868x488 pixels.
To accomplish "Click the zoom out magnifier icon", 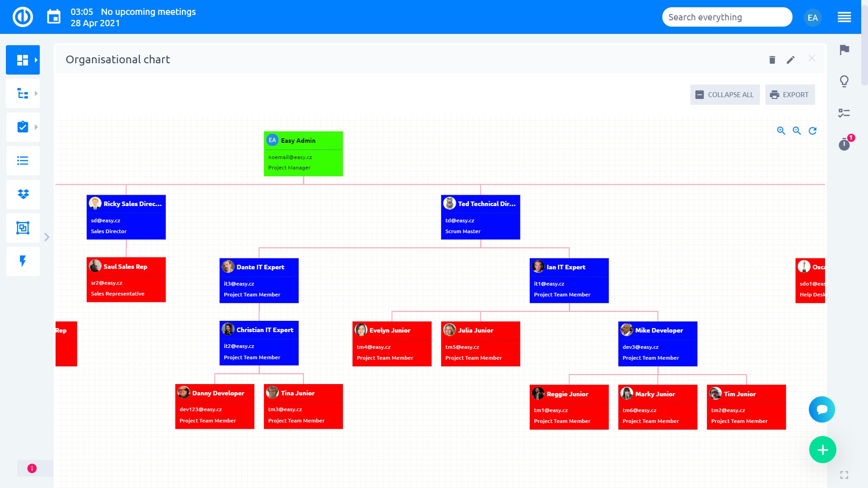I will point(797,131).
